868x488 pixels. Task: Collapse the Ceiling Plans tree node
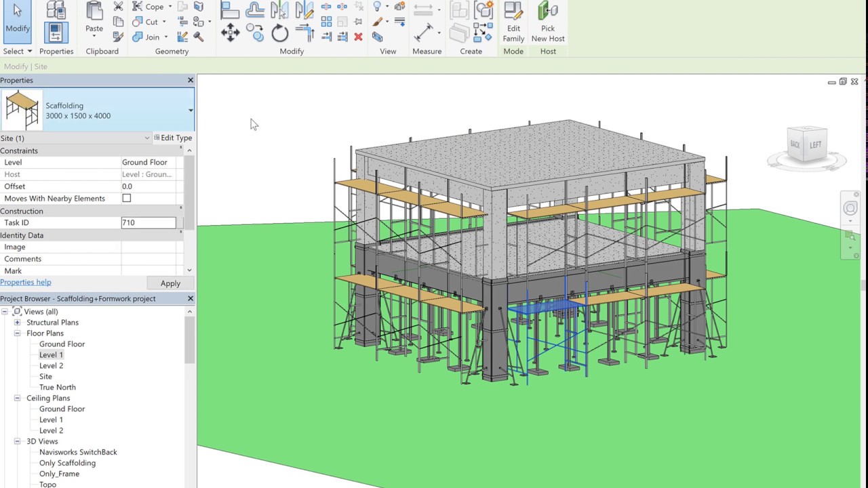(17, 399)
